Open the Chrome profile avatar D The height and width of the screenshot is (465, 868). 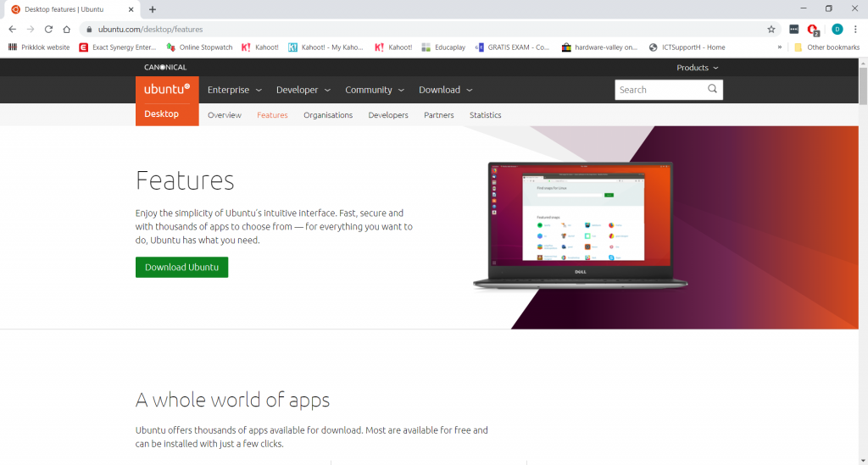coord(837,30)
